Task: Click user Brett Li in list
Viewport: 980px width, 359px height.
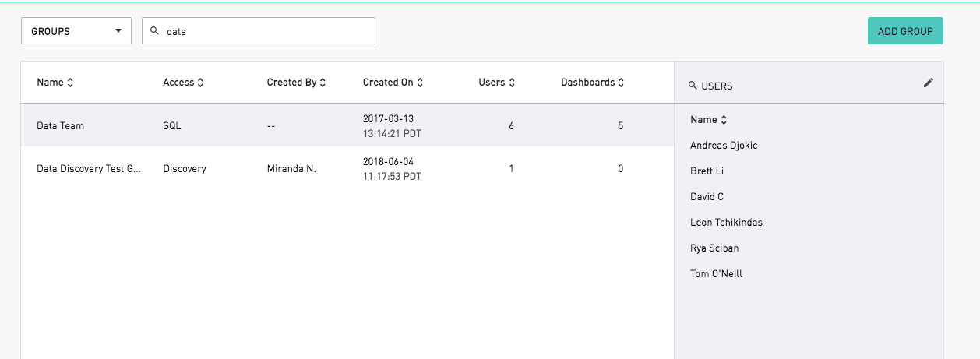Action: 707,171
